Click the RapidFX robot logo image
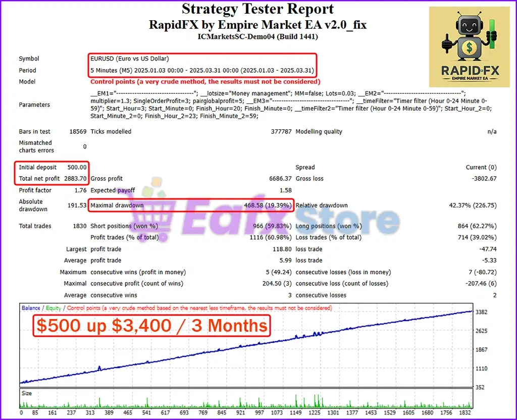 (469, 47)
